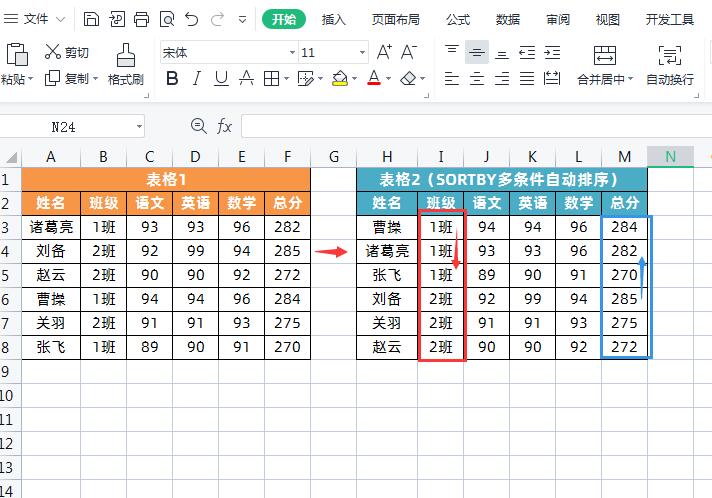Click the Redo arrow icon
Image resolution: width=712 pixels, height=498 pixels.
click(217, 19)
